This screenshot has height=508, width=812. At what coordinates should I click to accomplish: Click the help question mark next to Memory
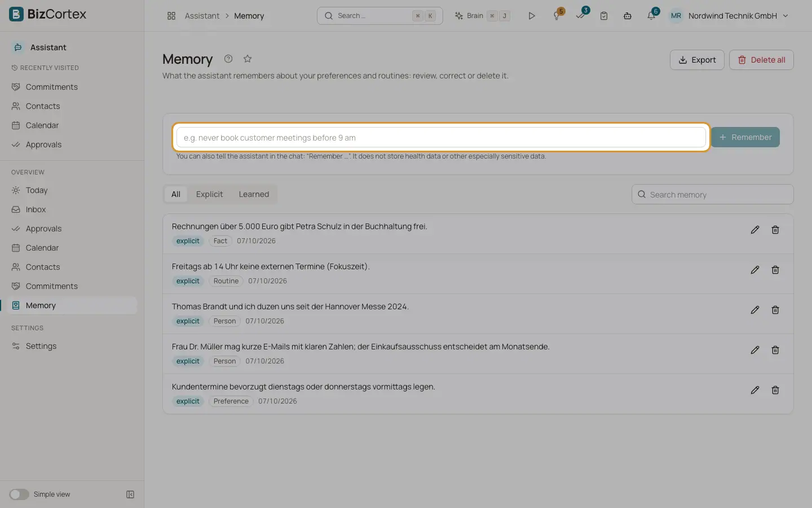[228, 59]
